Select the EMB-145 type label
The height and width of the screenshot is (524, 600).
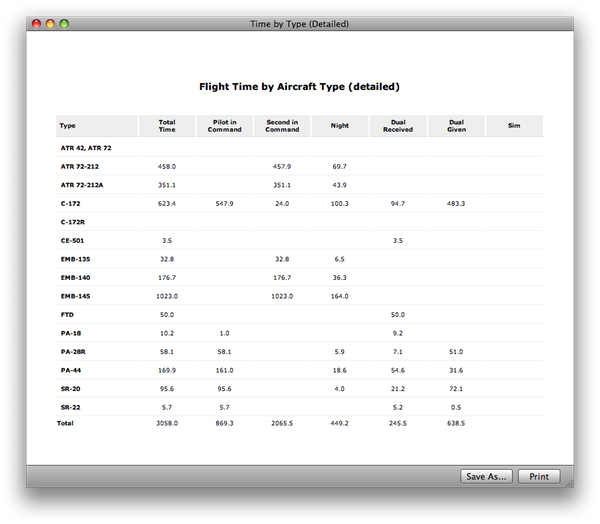(75, 296)
